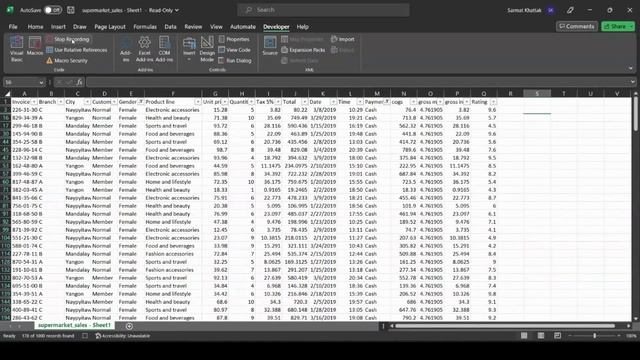Open Expansion Packs
Image resolution: width=640 pixels, height=360 pixels.
[x=303, y=50]
